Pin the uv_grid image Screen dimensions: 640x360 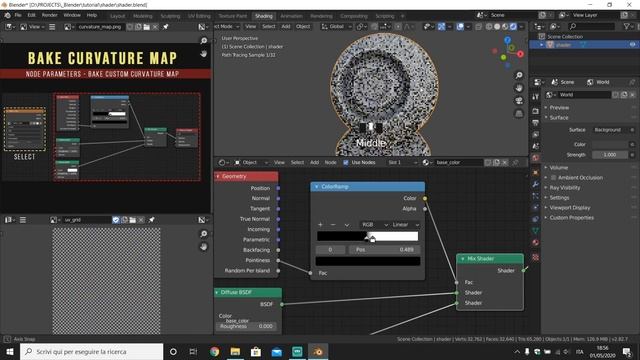point(151,220)
